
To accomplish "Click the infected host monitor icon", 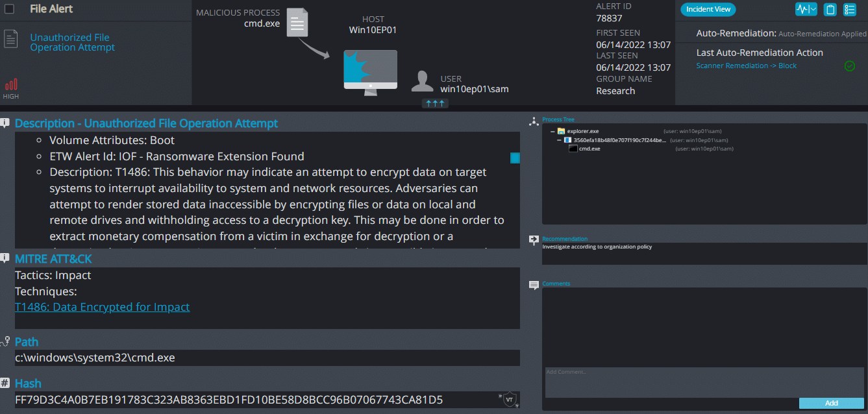I will click(370, 73).
